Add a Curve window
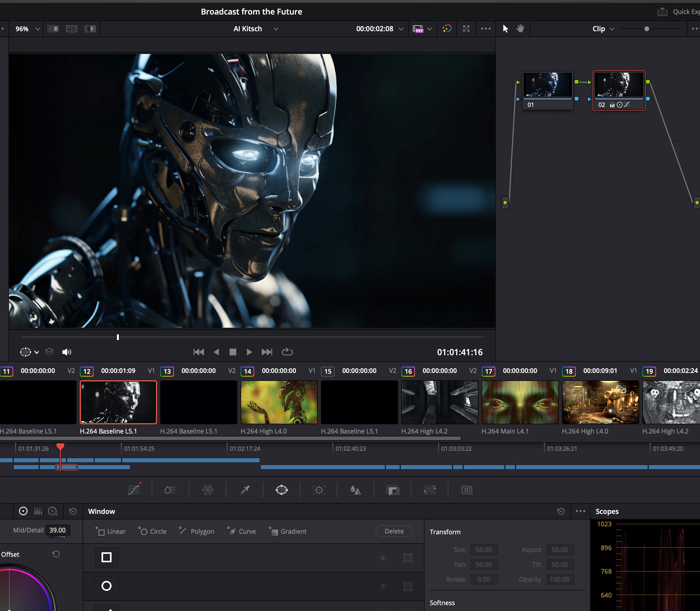700x611 pixels. [x=241, y=531]
